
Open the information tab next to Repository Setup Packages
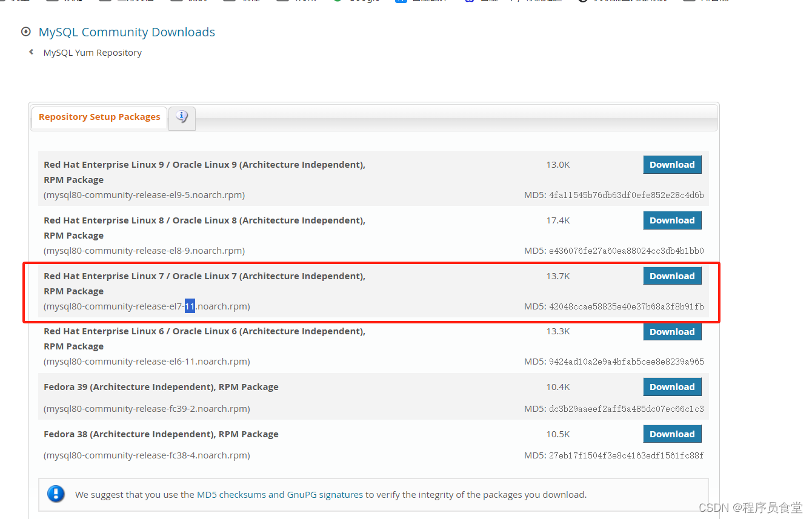pos(182,118)
